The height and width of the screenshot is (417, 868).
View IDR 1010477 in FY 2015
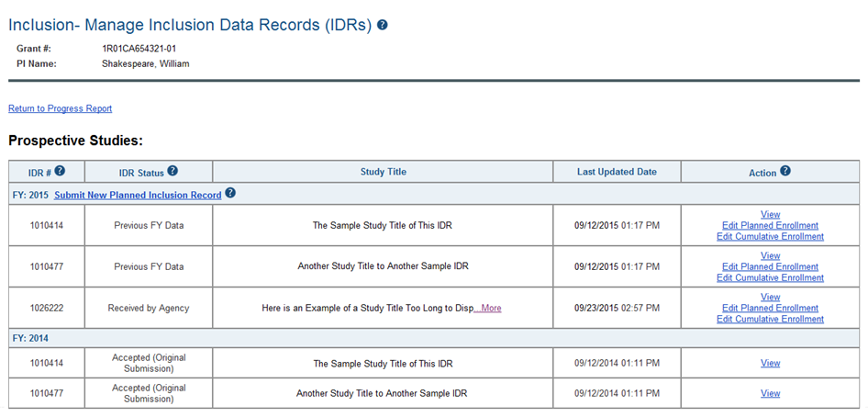coord(771,255)
